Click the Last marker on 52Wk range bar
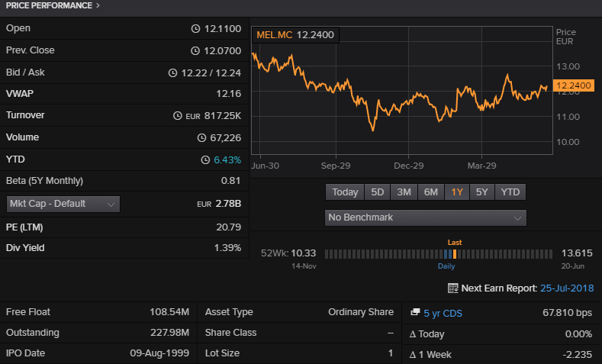 455,253
